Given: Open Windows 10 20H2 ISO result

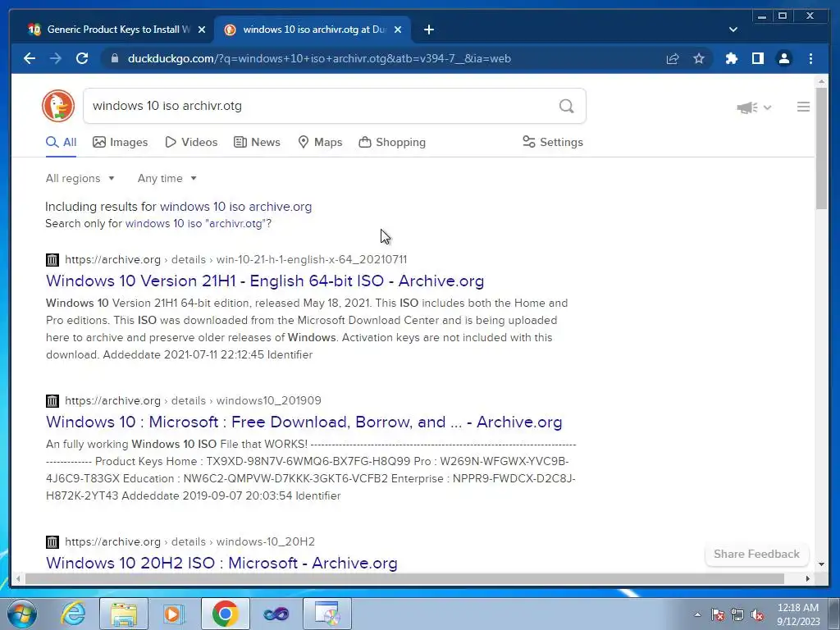Looking at the screenshot, I should (221, 563).
